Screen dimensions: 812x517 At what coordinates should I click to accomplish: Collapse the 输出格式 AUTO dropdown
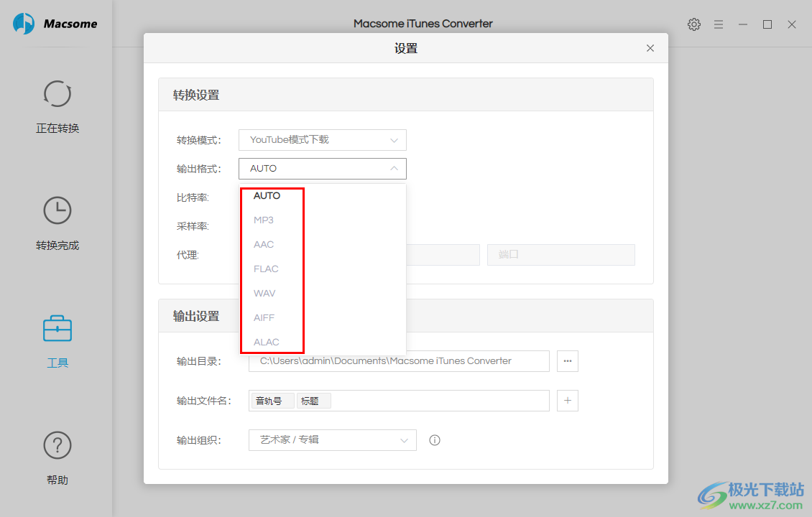click(322, 169)
